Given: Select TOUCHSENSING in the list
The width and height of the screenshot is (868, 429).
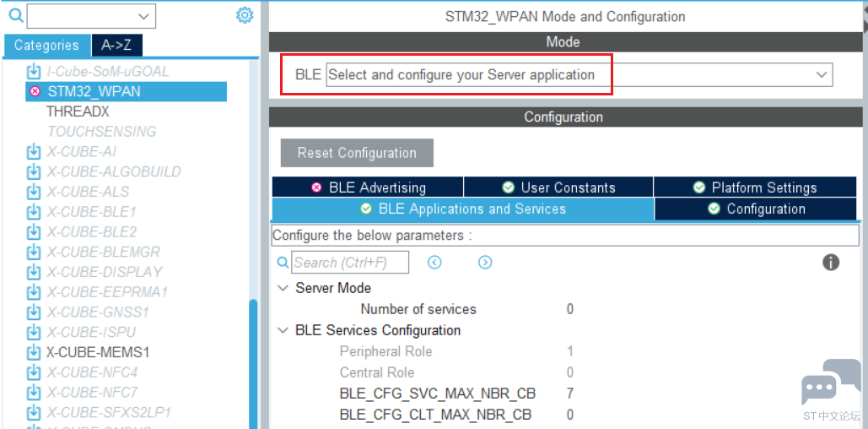Looking at the screenshot, I should point(101,132).
